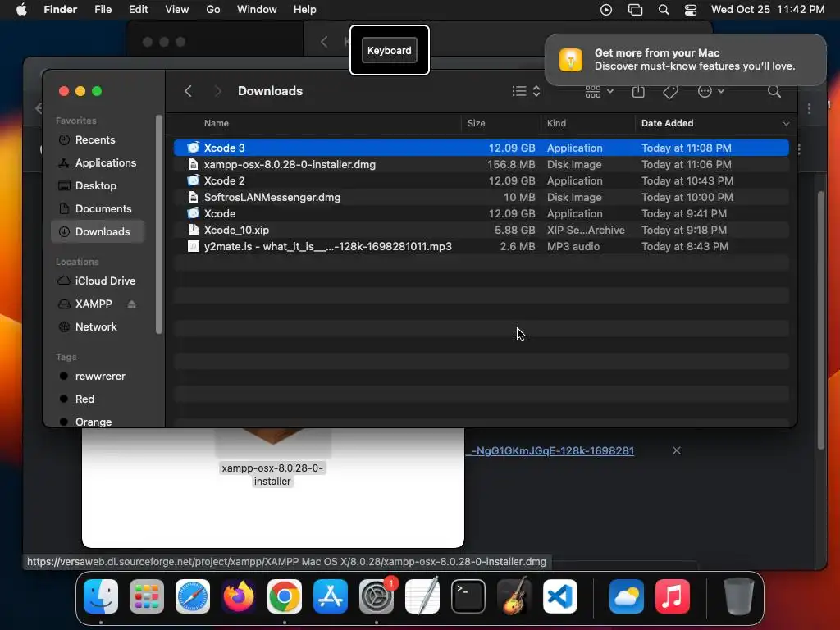This screenshot has width=840, height=630.
Task: Toggle the Date Added sort direction chevron
Action: (x=786, y=124)
